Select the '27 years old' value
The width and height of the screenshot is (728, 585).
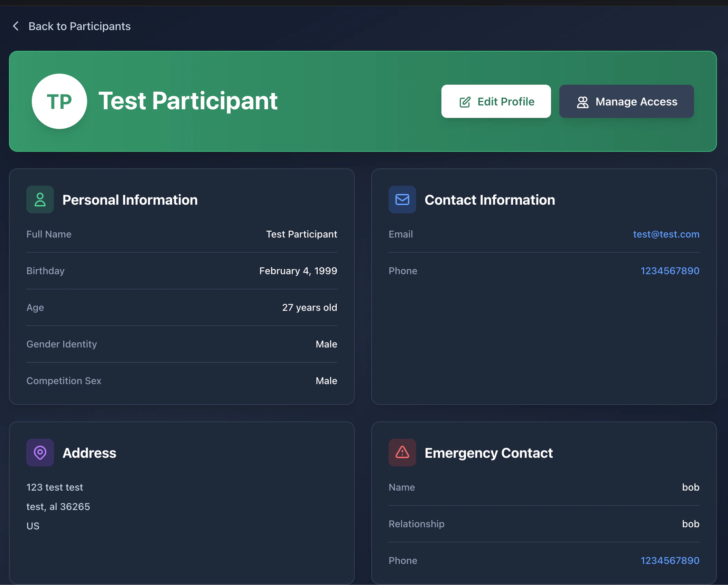309,307
